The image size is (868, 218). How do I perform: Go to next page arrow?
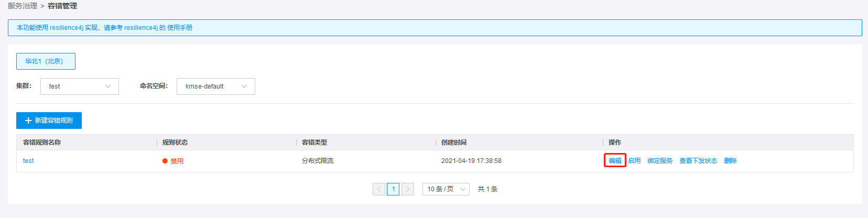click(408, 189)
